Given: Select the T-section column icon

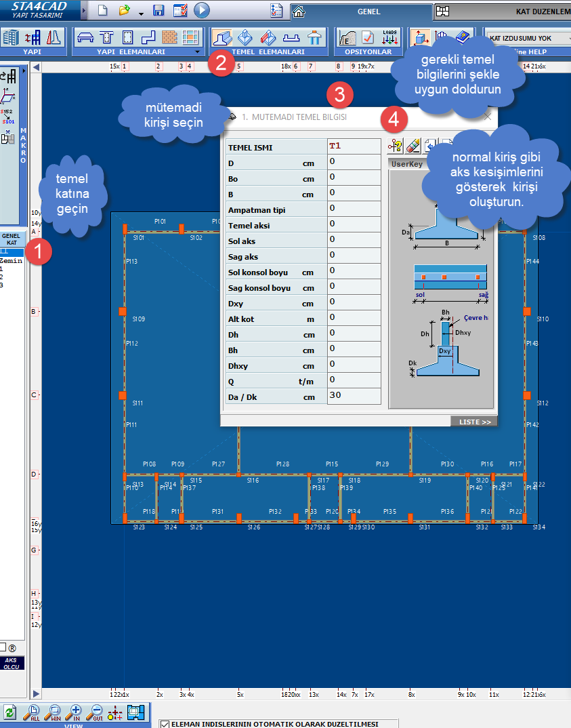Looking at the screenshot, I should point(107,37).
